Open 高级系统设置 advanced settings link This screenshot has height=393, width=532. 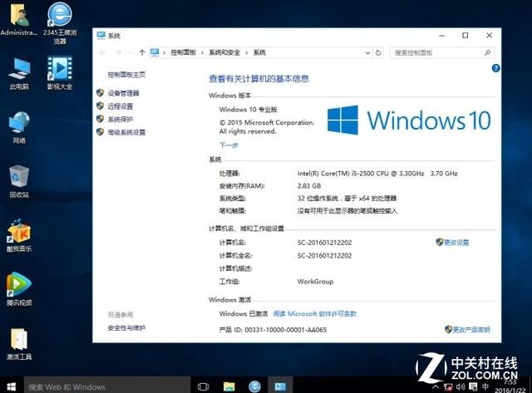pyautogui.click(x=126, y=132)
